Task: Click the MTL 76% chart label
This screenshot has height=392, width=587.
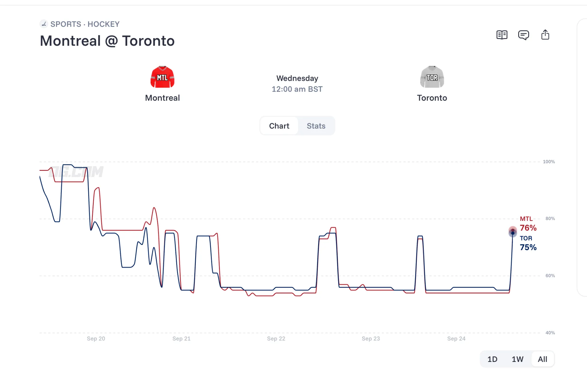Action: pyautogui.click(x=528, y=224)
